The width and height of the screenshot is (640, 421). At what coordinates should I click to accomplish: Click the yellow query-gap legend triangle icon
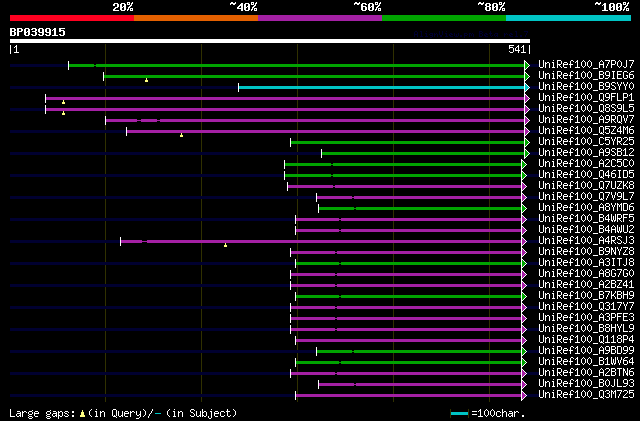pos(82,414)
